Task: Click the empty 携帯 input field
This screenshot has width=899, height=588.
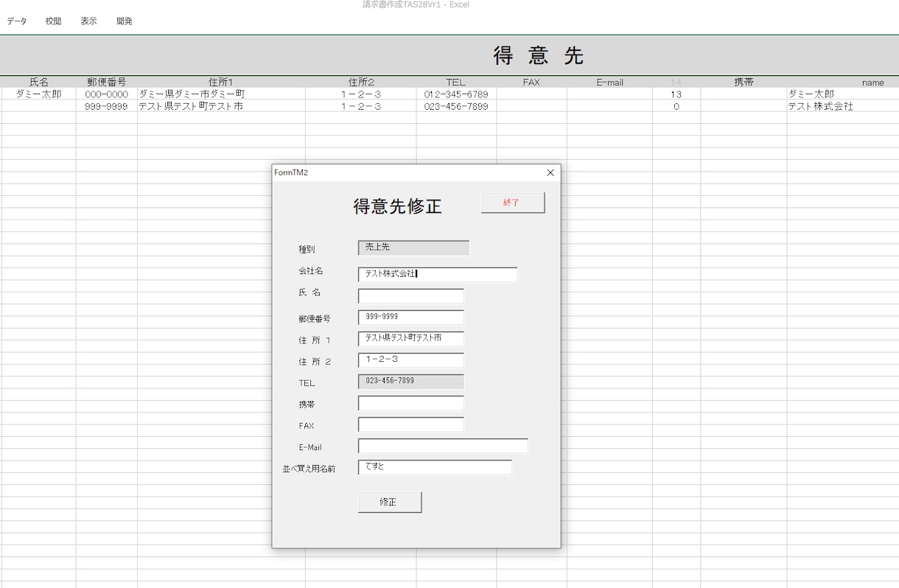Action: (x=411, y=403)
